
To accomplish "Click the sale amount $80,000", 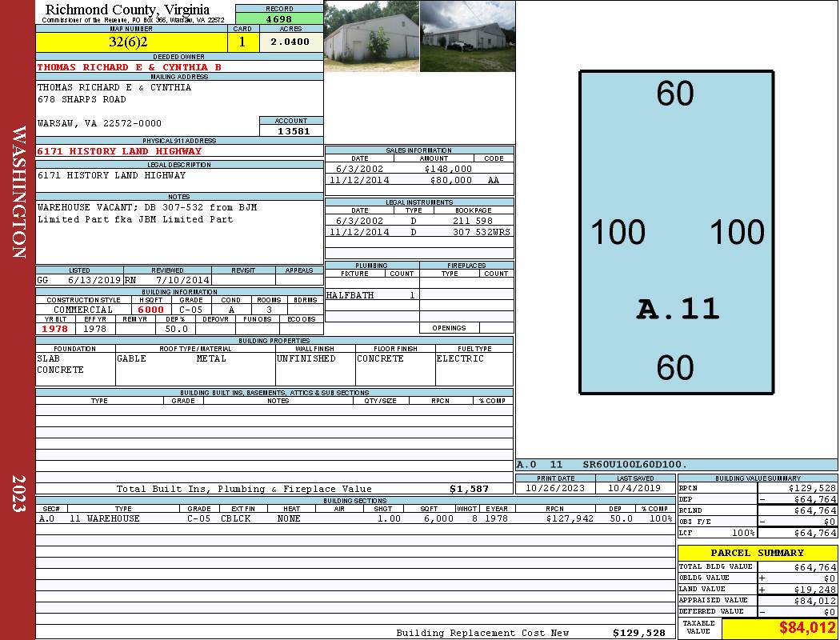I will point(450,180).
